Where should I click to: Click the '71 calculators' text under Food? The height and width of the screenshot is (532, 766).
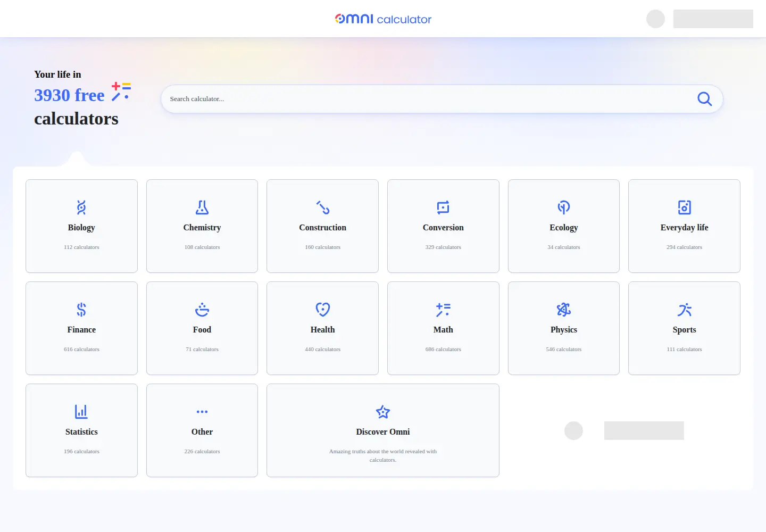pyautogui.click(x=202, y=350)
